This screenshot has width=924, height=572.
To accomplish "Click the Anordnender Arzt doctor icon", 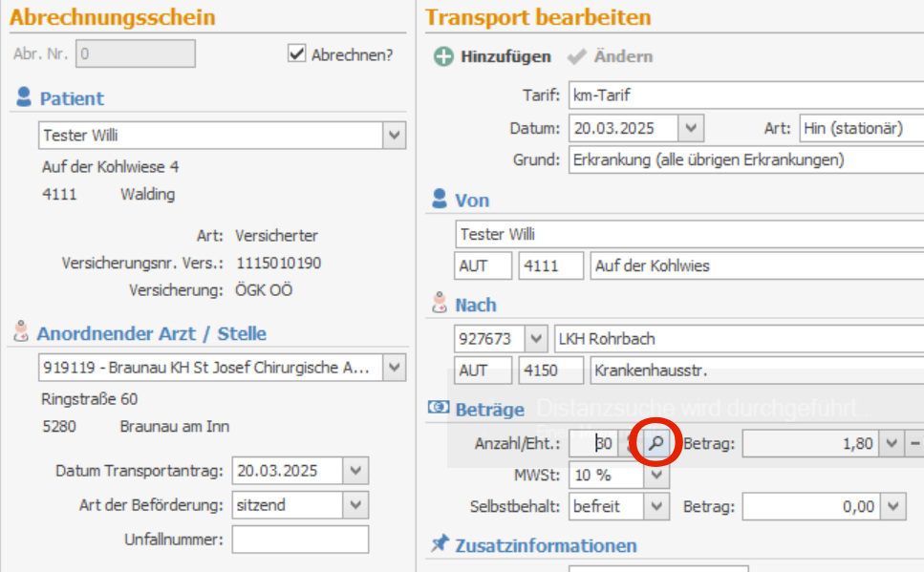I will 20,332.
